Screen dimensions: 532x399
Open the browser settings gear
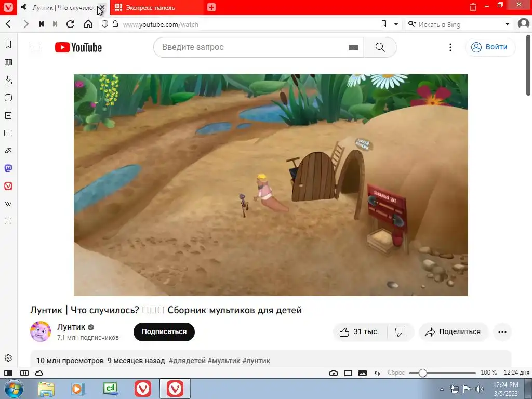(8, 358)
